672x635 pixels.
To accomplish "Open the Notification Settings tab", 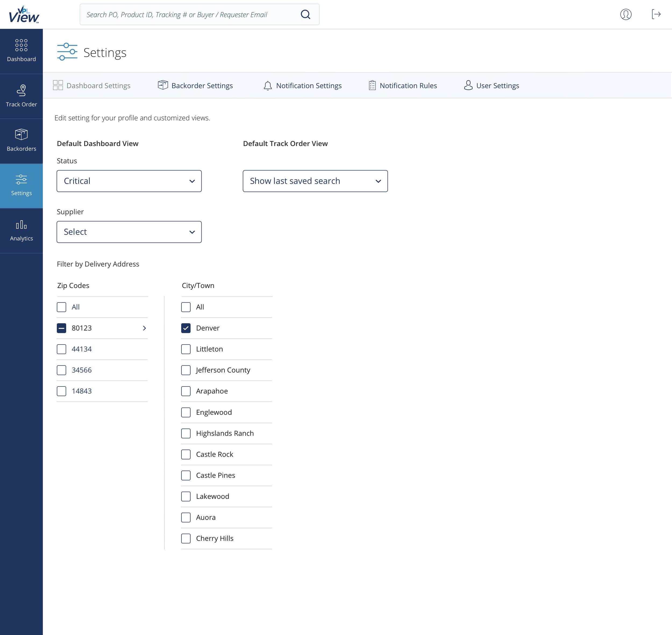I will click(302, 86).
